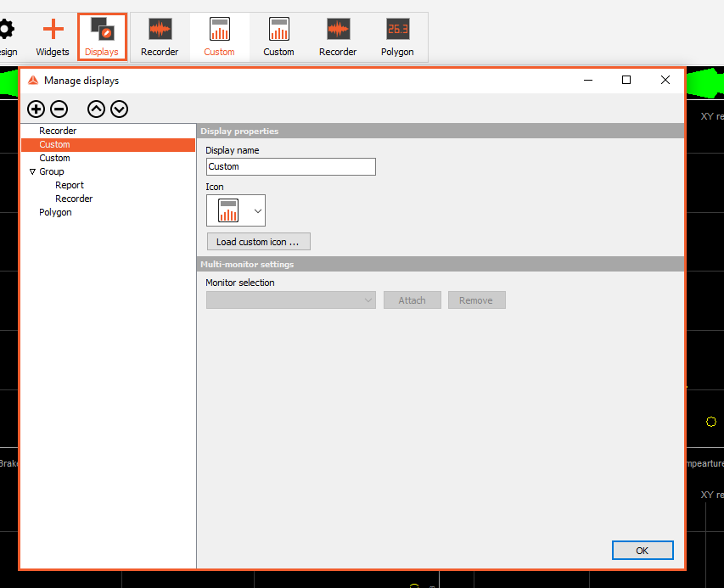Click the add display plus icon
Image resolution: width=724 pixels, height=588 pixels.
[36, 109]
